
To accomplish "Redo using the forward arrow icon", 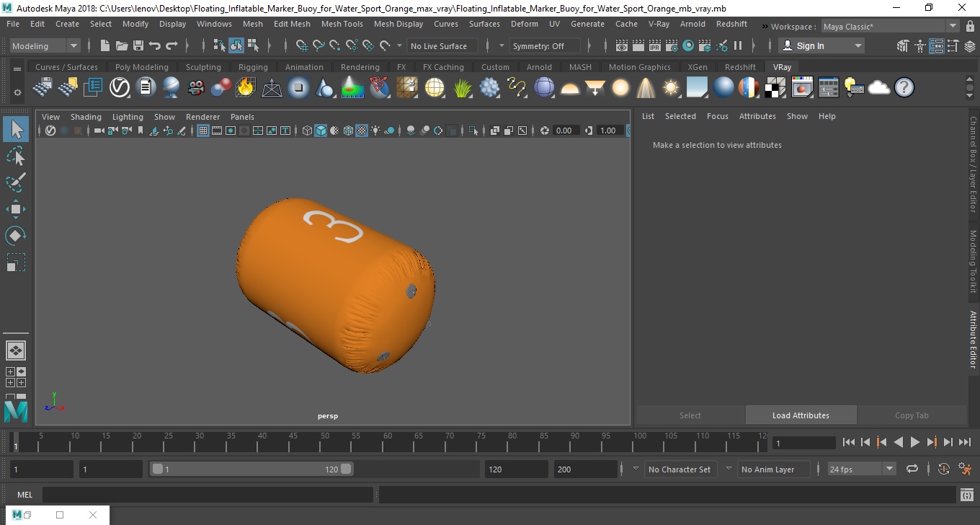I will click(171, 45).
